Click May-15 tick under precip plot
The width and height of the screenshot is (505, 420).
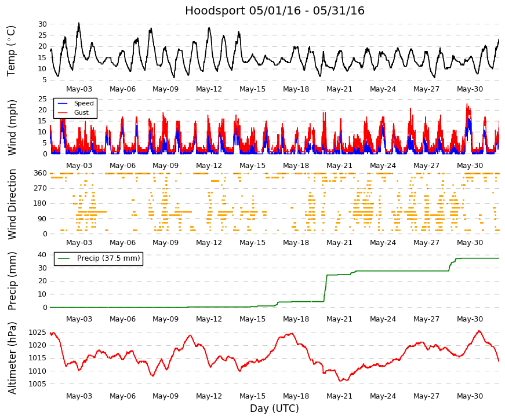coord(253,319)
